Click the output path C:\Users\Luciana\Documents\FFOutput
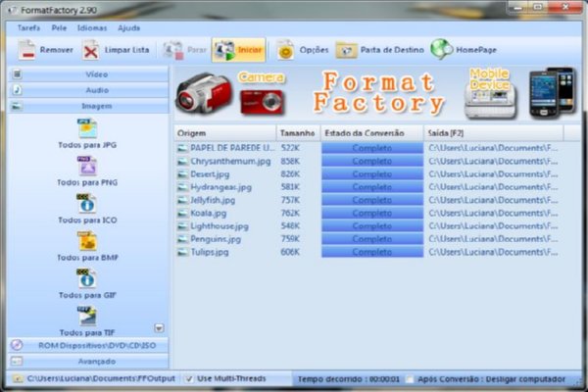 (101, 379)
